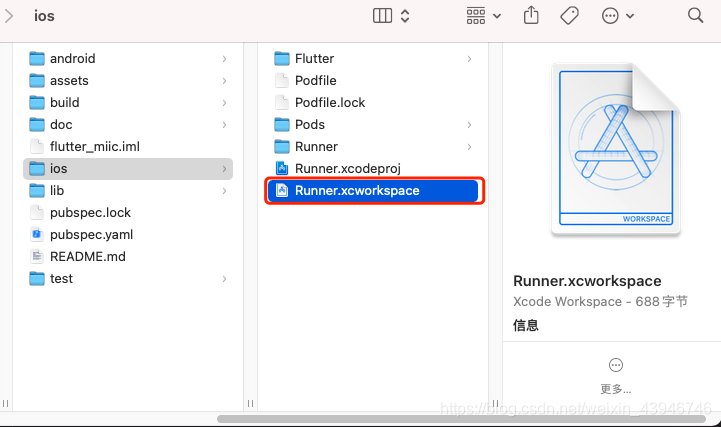The image size is (721, 427).
Task: Click the ios folder row
Action: click(128, 169)
